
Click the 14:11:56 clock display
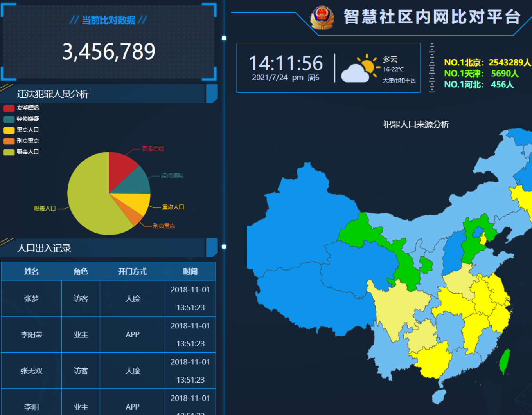tap(286, 63)
